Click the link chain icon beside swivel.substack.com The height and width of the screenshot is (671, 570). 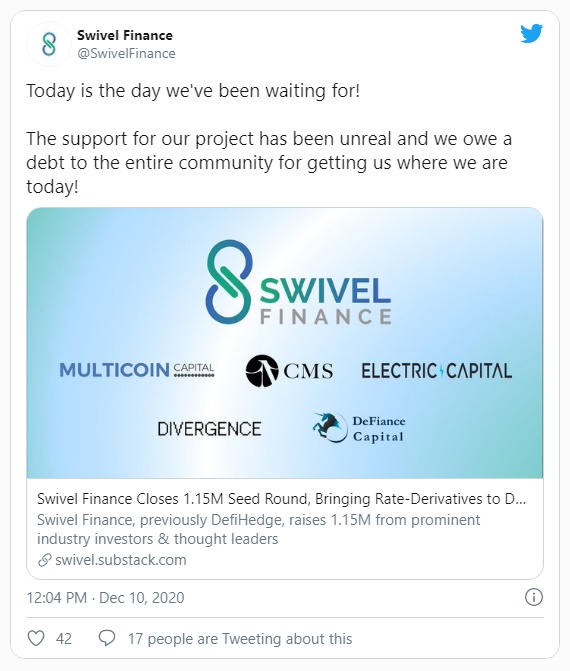click(x=45, y=560)
